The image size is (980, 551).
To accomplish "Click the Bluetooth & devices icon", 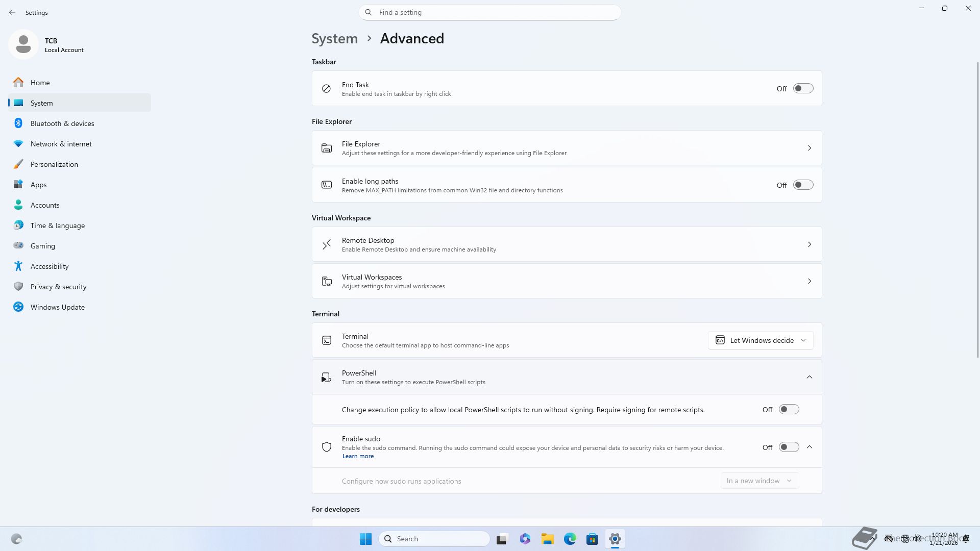I will (18, 123).
